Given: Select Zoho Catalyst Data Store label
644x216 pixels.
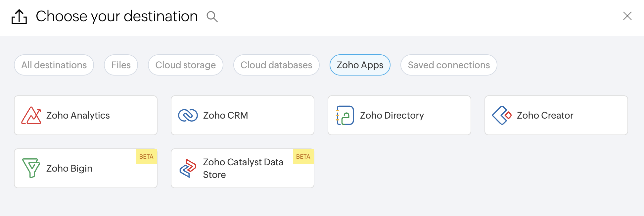Looking at the screenshot, I should [243, 168].
